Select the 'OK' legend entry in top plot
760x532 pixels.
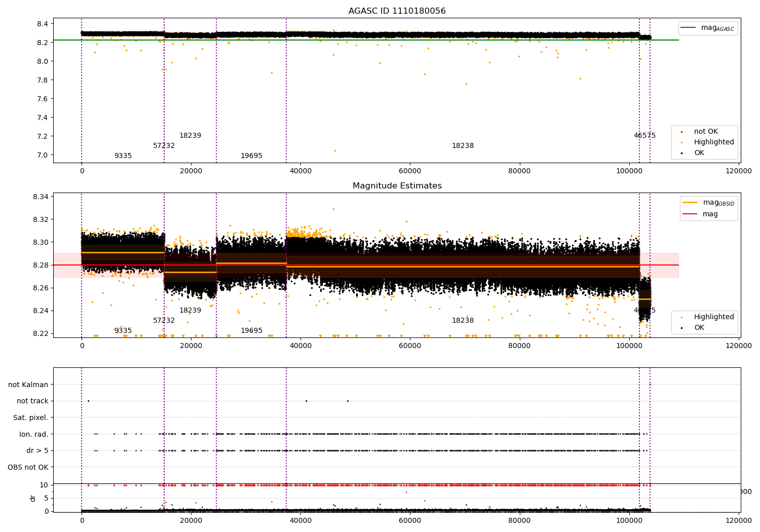tap(699, 153)
